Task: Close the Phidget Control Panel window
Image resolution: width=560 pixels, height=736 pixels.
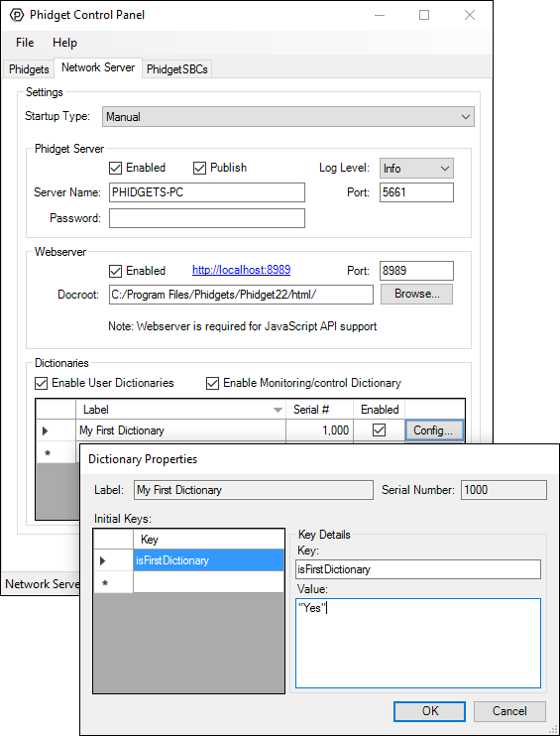Action: click(x=470, y=16)
